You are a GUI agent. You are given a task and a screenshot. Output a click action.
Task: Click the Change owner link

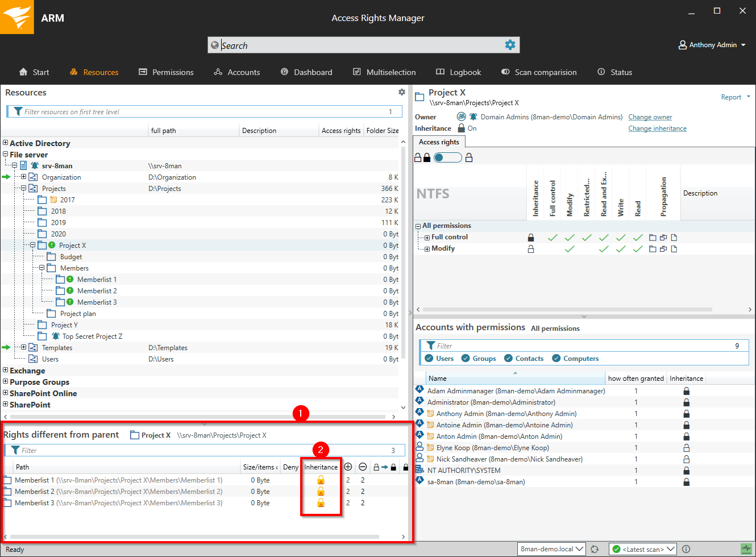coord(650,117)
